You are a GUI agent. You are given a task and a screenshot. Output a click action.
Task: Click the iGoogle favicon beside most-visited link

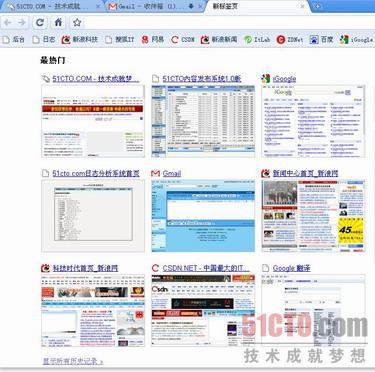tap(265, 79)
